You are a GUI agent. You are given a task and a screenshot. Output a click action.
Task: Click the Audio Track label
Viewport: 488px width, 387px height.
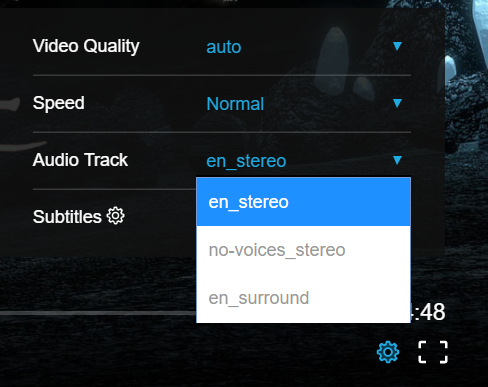[80, 160]
